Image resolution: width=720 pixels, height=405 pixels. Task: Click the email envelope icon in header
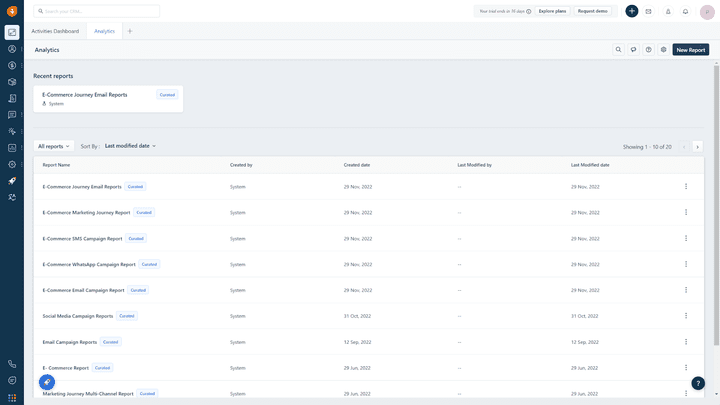tap(648, 11)
